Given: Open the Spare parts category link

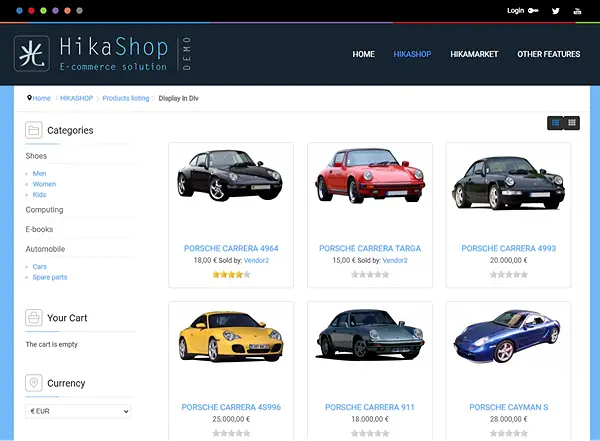Looking at the screenshot, I should pyautogui.click(x=50, y=277).
